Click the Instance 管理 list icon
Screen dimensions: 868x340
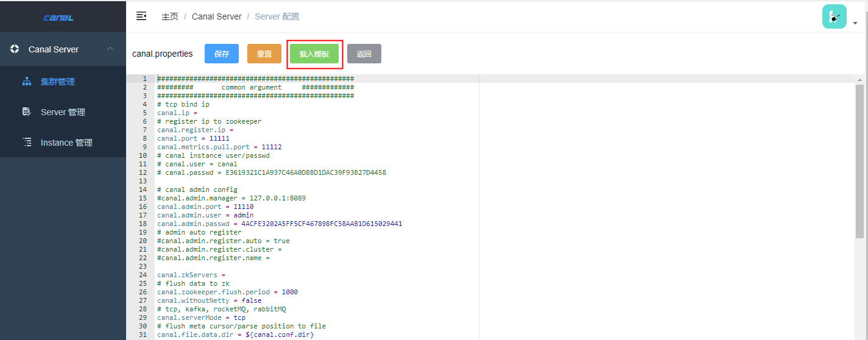click(x=26, y=142)
